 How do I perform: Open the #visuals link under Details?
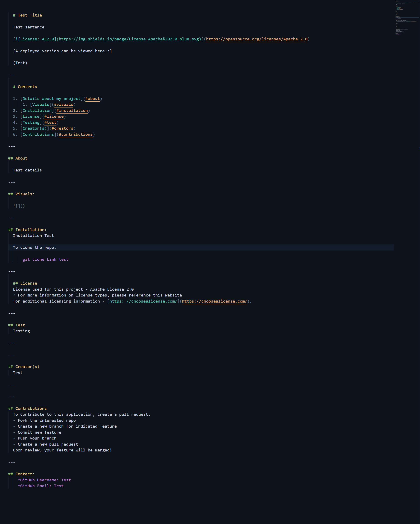click(64, 105)
